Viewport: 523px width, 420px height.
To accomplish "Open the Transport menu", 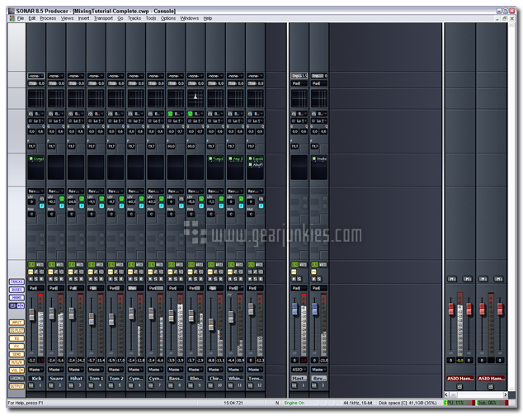I will (103, 18).
